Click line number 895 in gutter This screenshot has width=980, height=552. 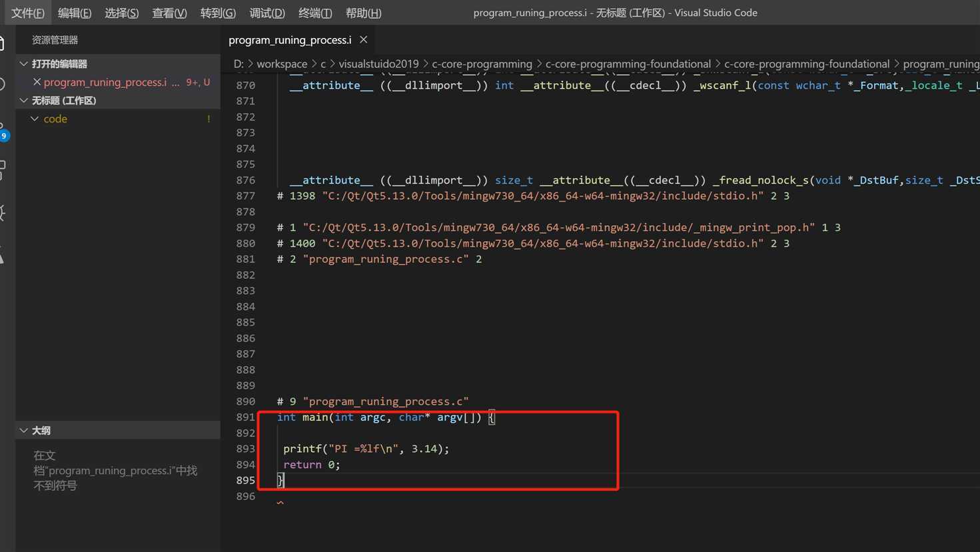[246, 480]
